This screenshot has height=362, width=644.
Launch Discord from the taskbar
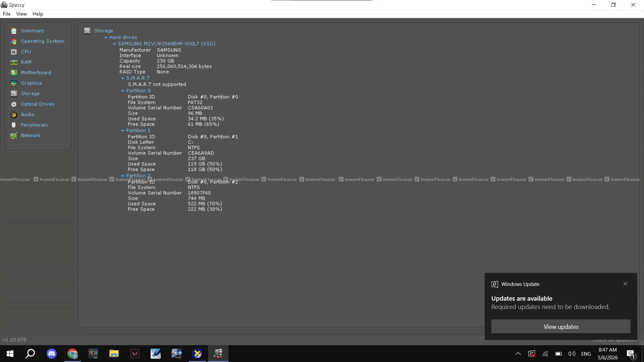pyautogui.click(x=52, y=354)
